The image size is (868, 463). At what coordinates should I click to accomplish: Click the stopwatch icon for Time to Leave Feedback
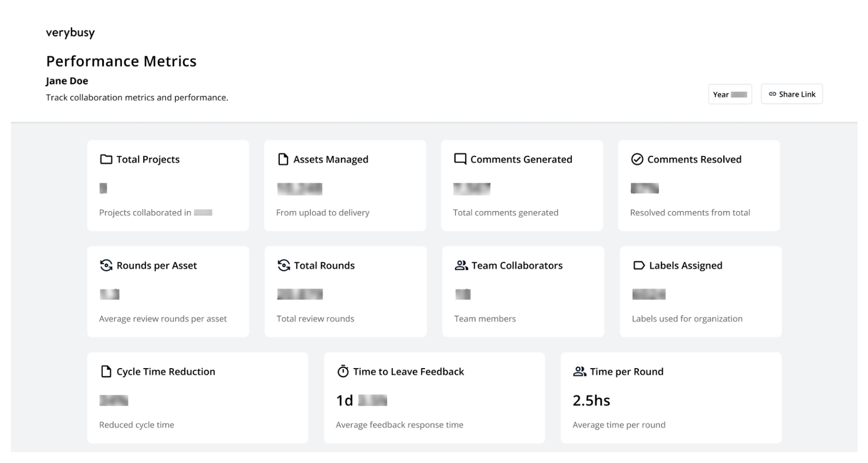(x=343, y=372)
